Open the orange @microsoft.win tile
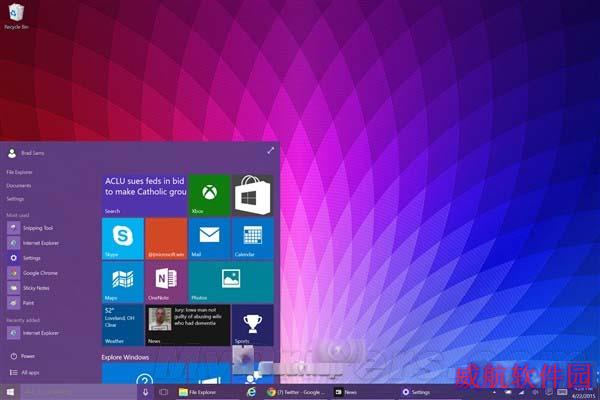 click(x=166, y=239)
